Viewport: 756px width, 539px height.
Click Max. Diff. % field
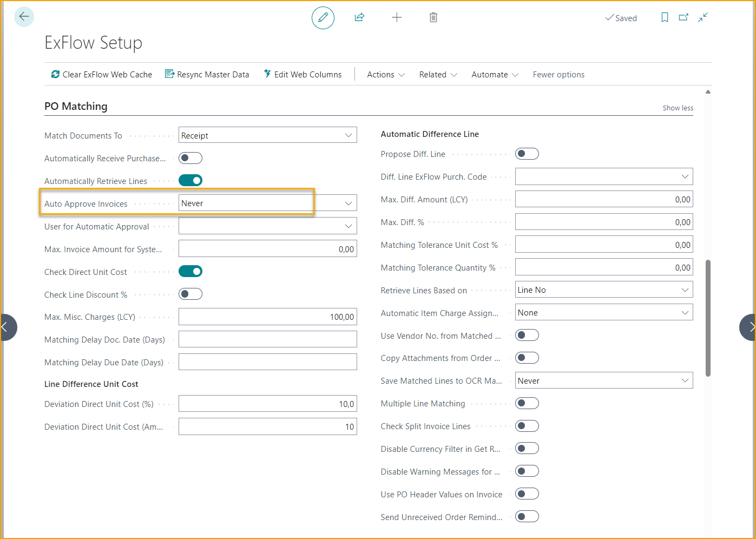(604, 222)
